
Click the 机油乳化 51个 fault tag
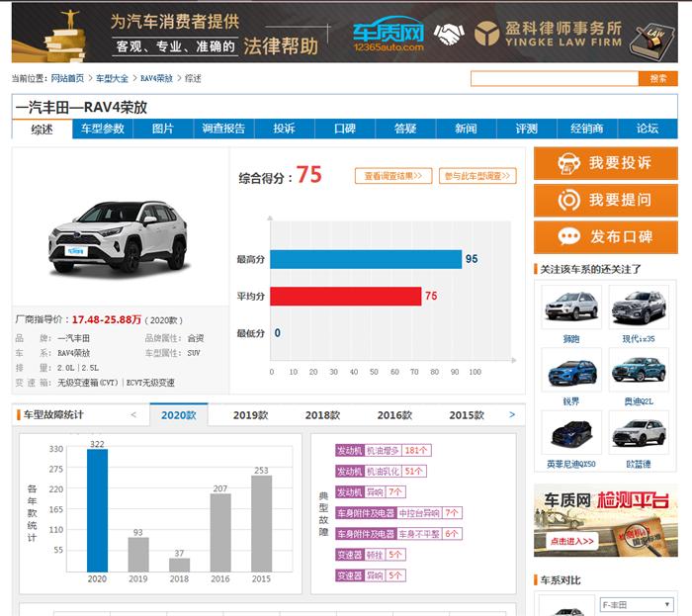[381, 472]
